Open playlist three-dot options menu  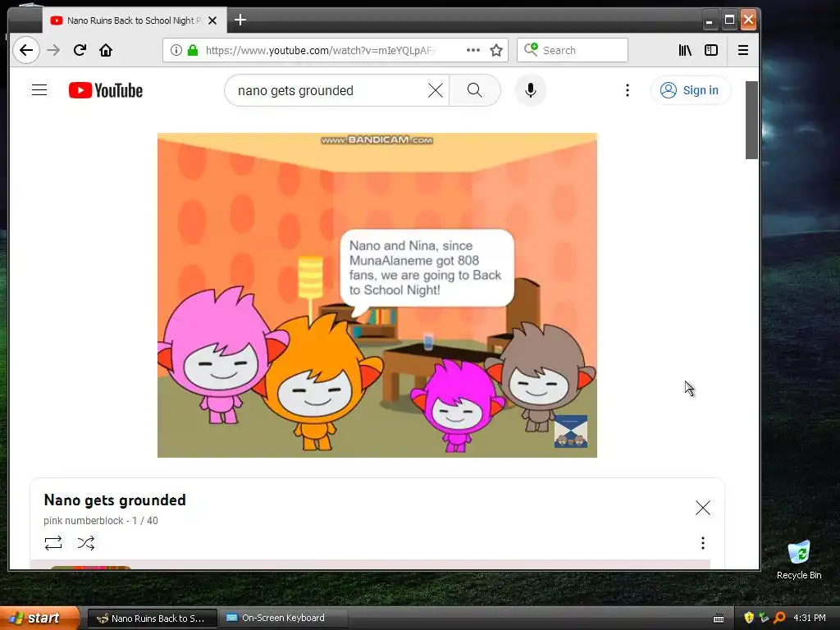(x=703, y=543)
